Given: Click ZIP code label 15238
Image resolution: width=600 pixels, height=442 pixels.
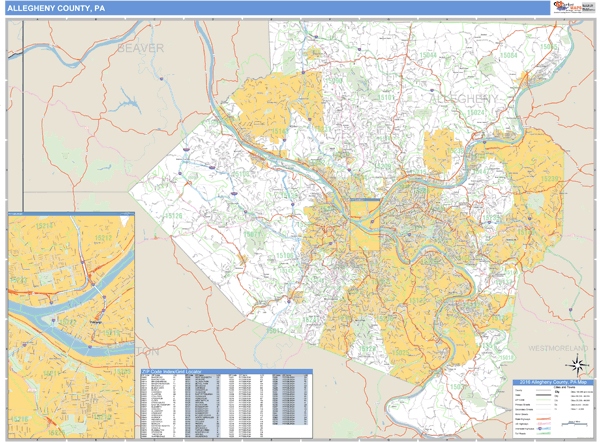Looking at the screenshot, I should [x=455, y=150].
